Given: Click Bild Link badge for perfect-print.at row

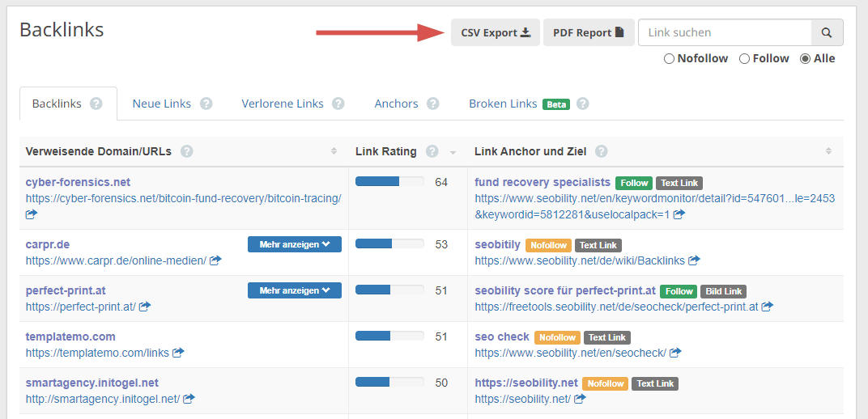Looking at the screenshot, I should pyautogui.click(x=724, y=291).
